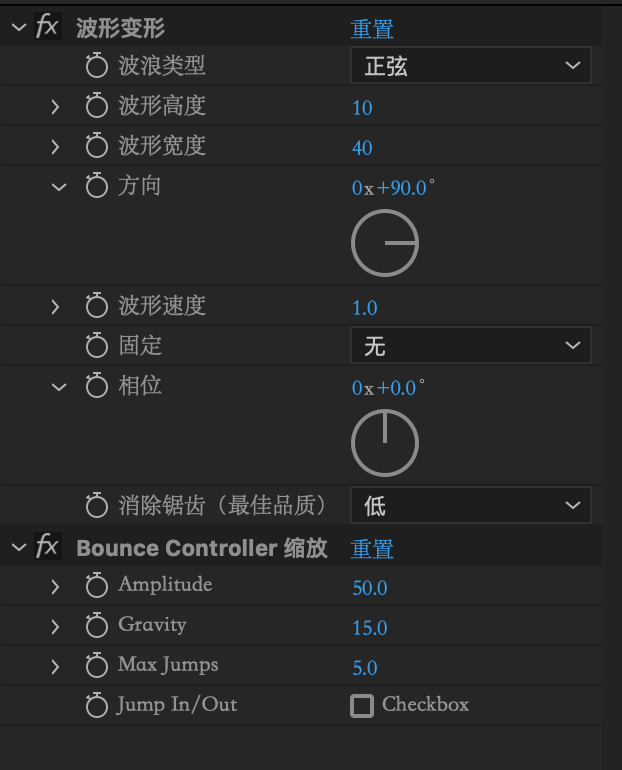The height and width of the screenshot is (770, 622).
Task: Click the 波形宽度 stopwatch icon
Action: [x=96, y=147]
